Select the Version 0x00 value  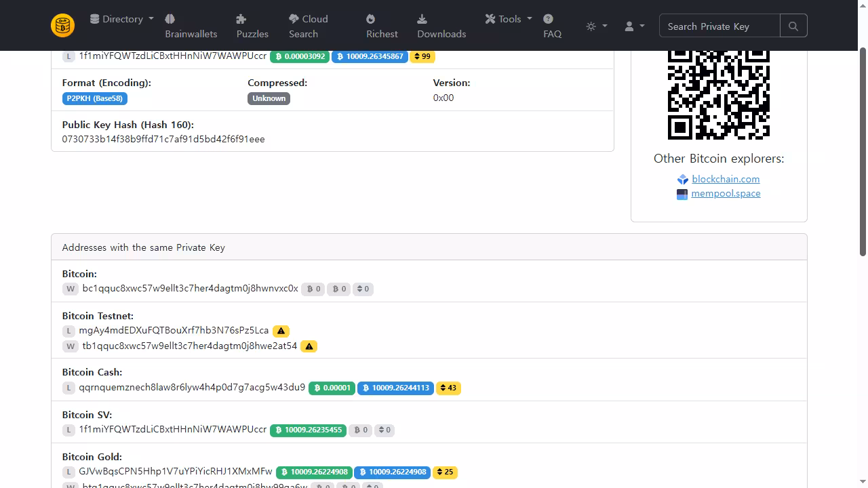point(443,98)
